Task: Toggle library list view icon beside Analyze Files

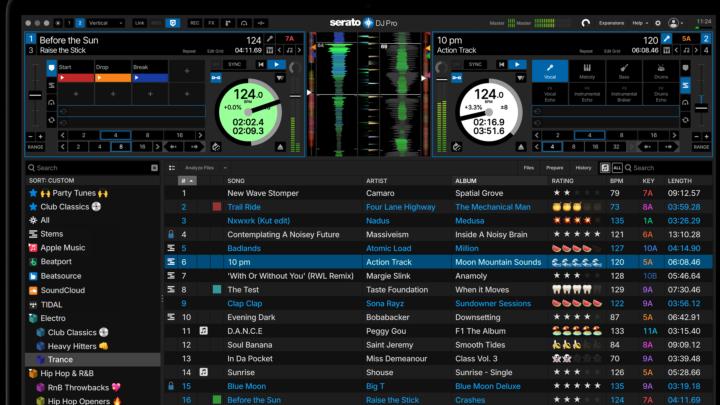Action: tap(172, 168)
